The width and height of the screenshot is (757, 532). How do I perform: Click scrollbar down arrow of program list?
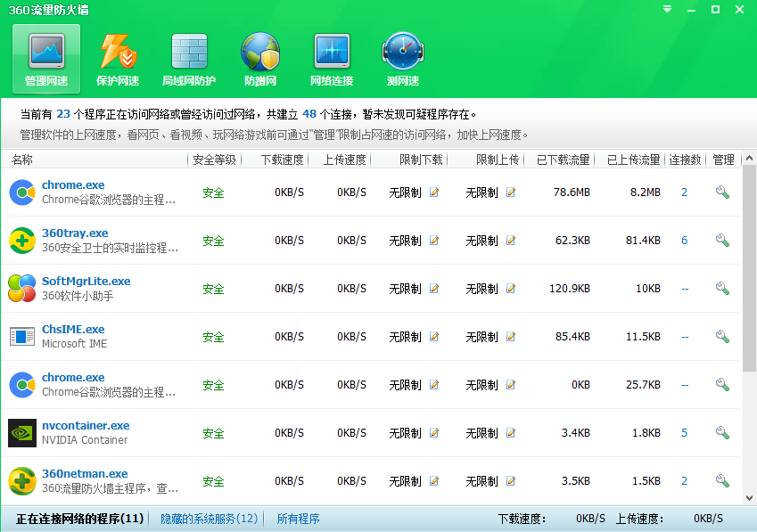point(749,498)
